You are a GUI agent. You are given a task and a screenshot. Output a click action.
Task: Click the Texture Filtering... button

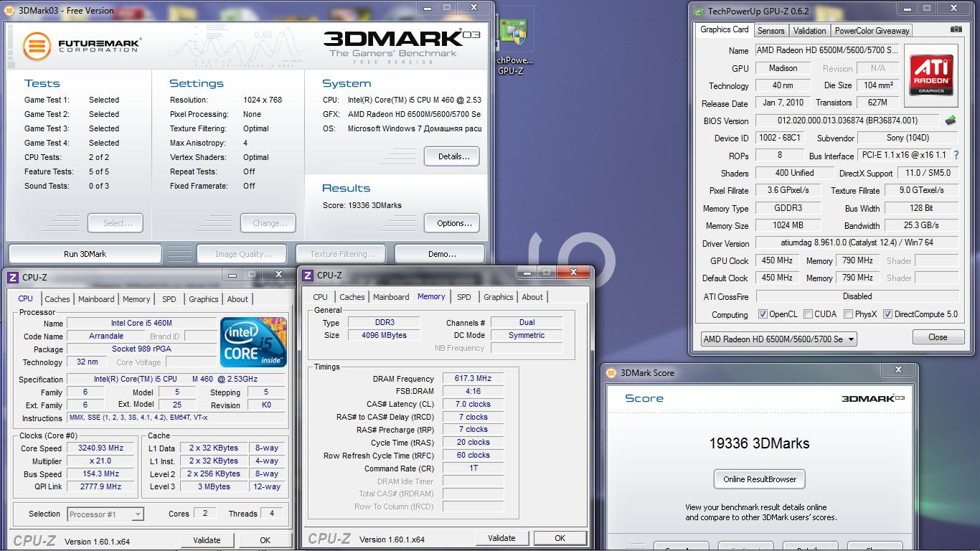[342, 254]
